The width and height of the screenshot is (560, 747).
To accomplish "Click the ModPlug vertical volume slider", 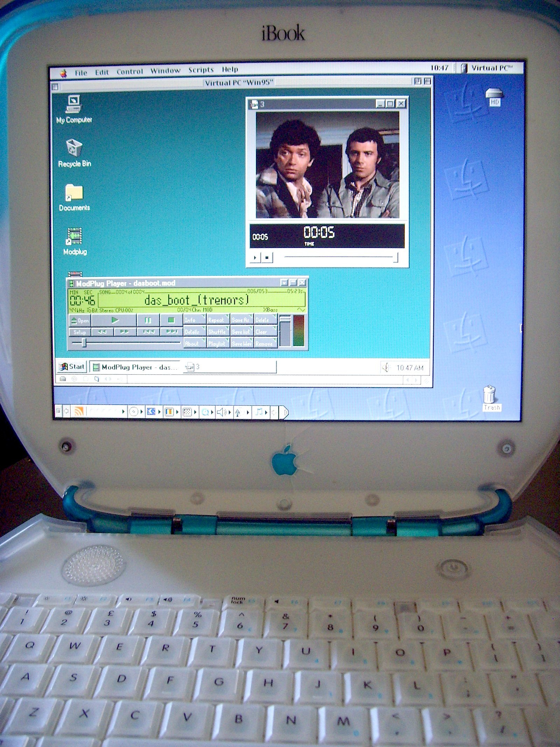I will [285, 331].
